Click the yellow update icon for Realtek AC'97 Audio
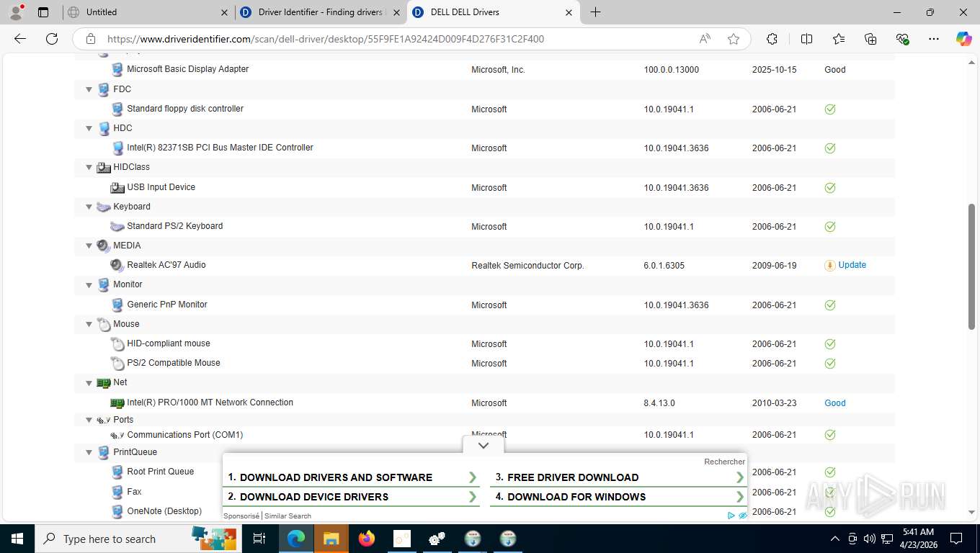Image resolution: width=980 pixels, height=553 pixels. (x=830, y=266)
